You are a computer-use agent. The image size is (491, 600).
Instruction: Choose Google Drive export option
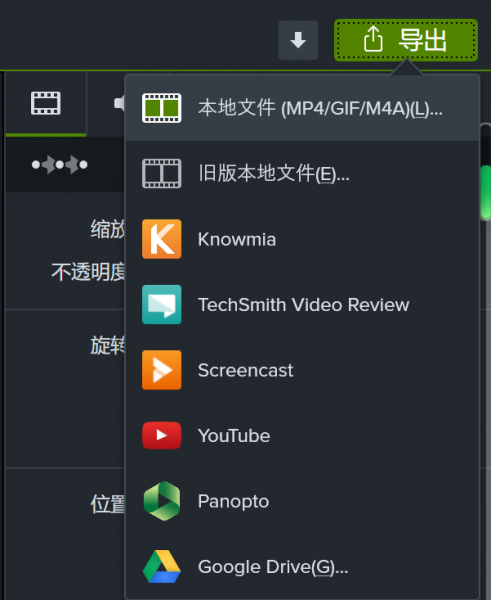[302, 566]
